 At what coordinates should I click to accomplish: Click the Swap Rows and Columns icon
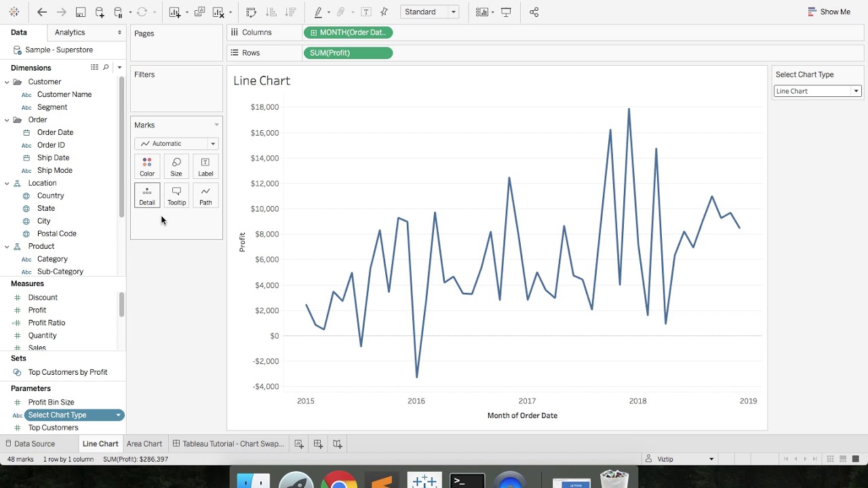(252, 12)
